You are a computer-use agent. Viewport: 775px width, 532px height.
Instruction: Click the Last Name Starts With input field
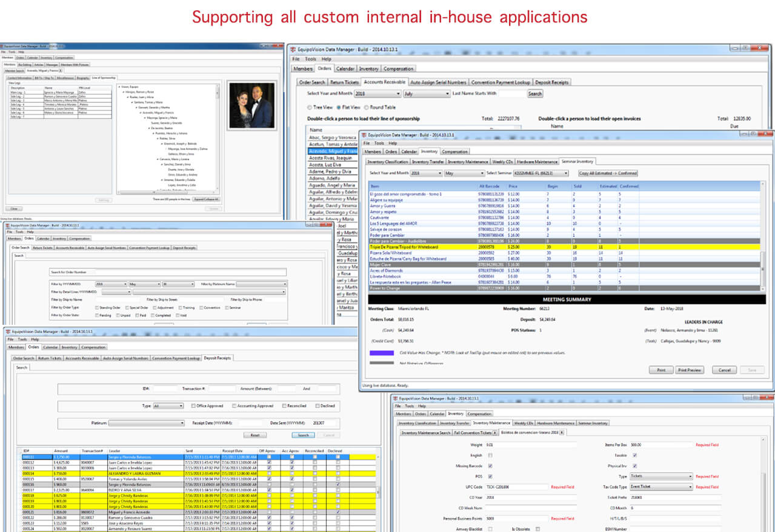(x=512, y=94)
